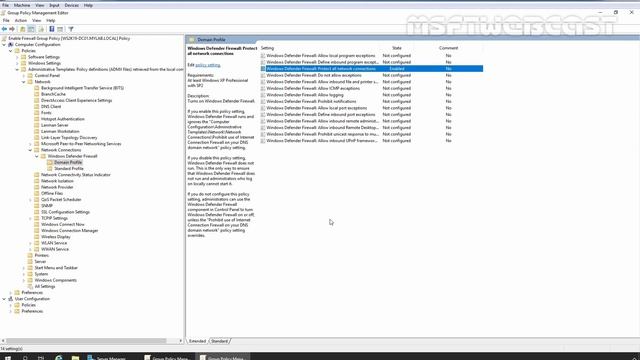Select the Hotspot Authentication tree item
The image size is (640, 360).
[x=63, y=119]
